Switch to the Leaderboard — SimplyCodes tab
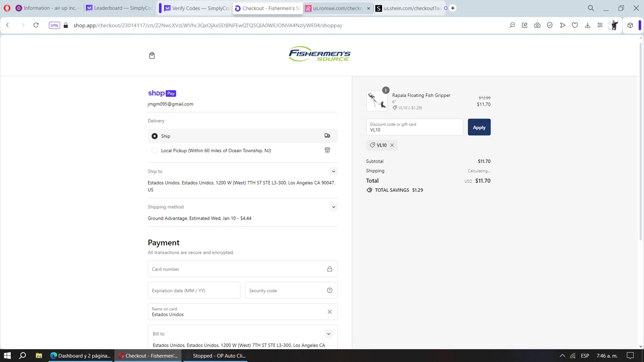Image resolution: width=644 pixels, height=362 pixels. [x=119, y=8]
